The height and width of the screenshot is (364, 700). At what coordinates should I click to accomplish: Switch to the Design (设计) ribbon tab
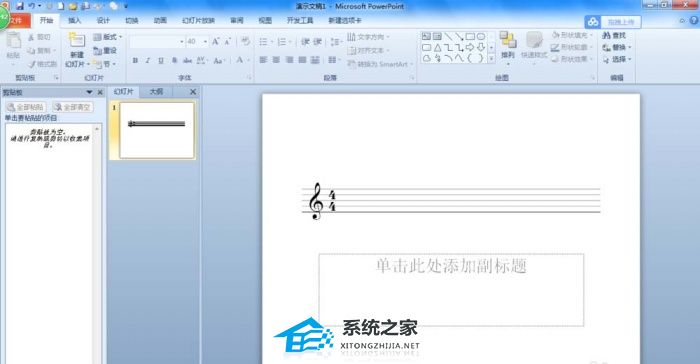click(x=103, y=21)
